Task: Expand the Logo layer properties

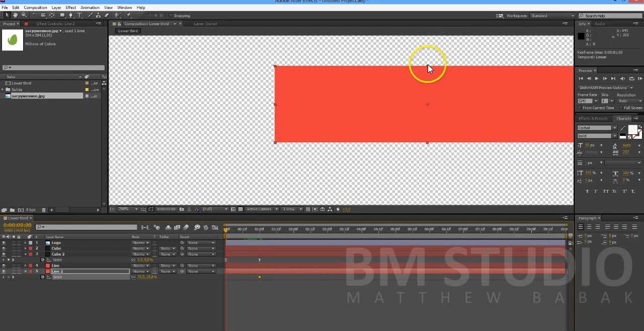Action: [25, 242]
